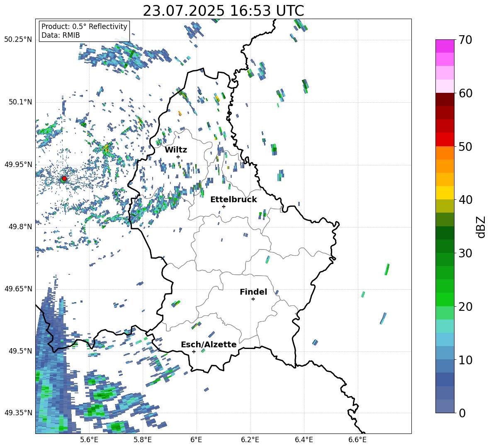
Task: Click the 50.1°N latitude label
Action: tap(20, 102)
